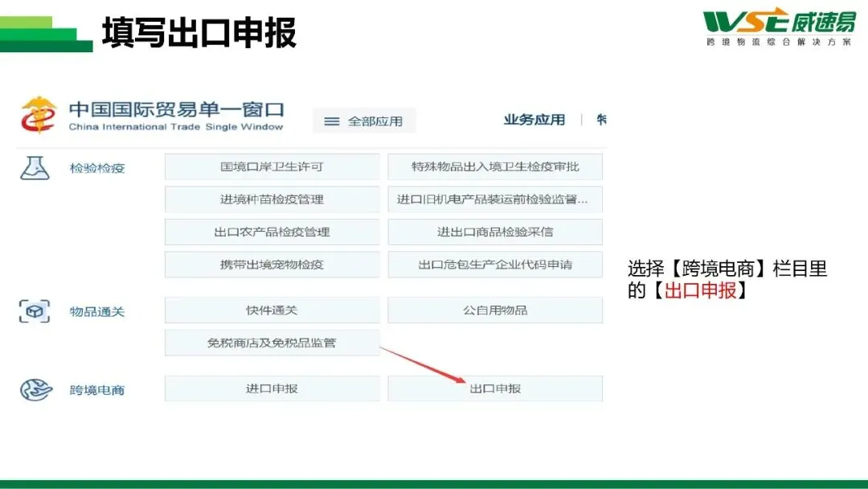The height and width of the screenshot is (489, 868).
Task: Open 国境口岸卫生许可
Action: [272, 166]
